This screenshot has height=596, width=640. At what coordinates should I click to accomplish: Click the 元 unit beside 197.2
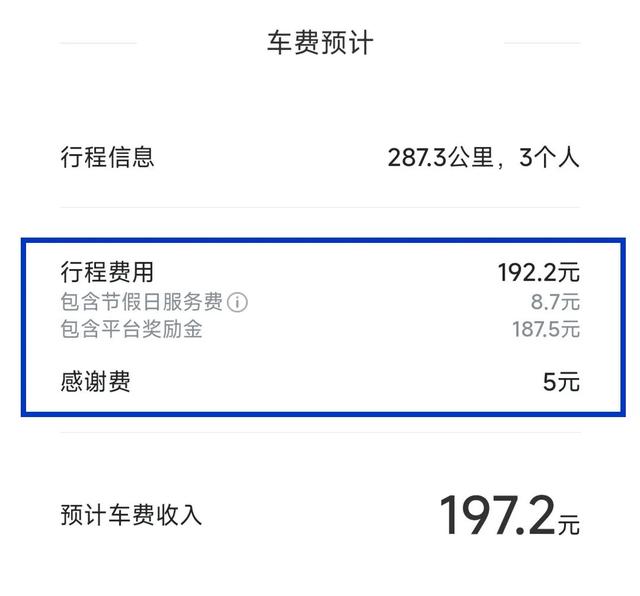pyautogui.click(x=569, y=523)
